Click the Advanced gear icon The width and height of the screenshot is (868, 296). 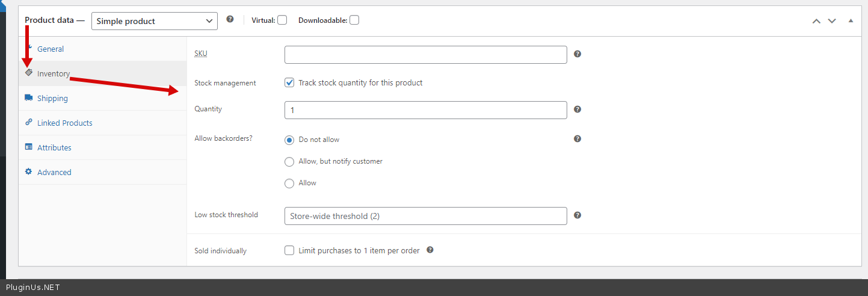tap(28, 171)
